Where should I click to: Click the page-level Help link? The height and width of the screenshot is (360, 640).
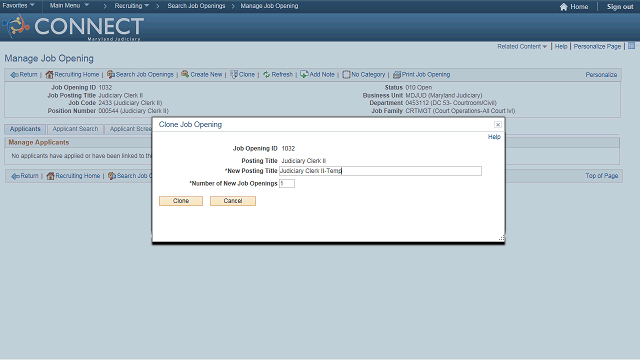pos(561,47)
